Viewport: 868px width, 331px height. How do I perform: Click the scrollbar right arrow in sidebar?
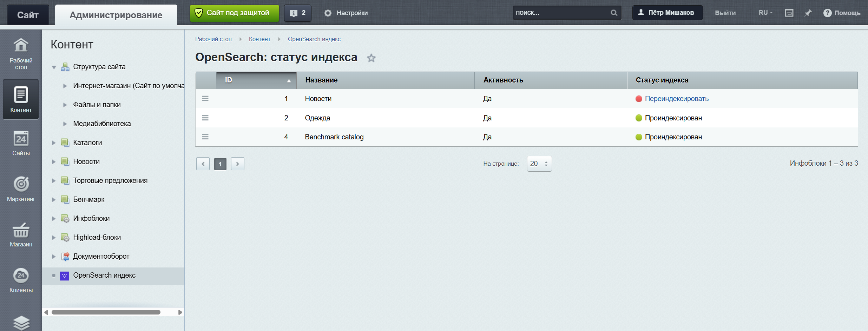(x=180, y=312)
